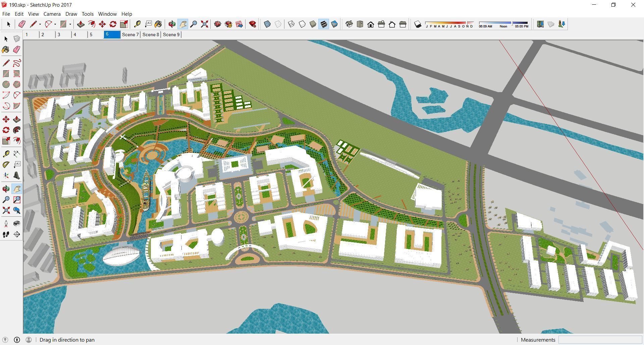Image resolution: width=644 pixels, height=345 pixels.
Task: Open the Help menu
Action: [x=126, y=14]
